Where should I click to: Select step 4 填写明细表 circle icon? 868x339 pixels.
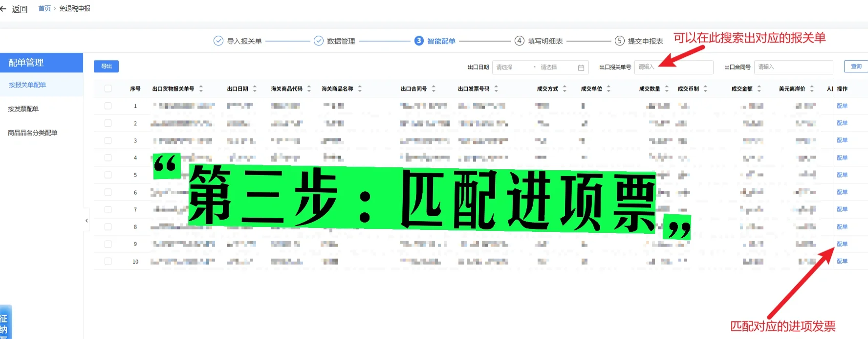[x=520, y=41]
